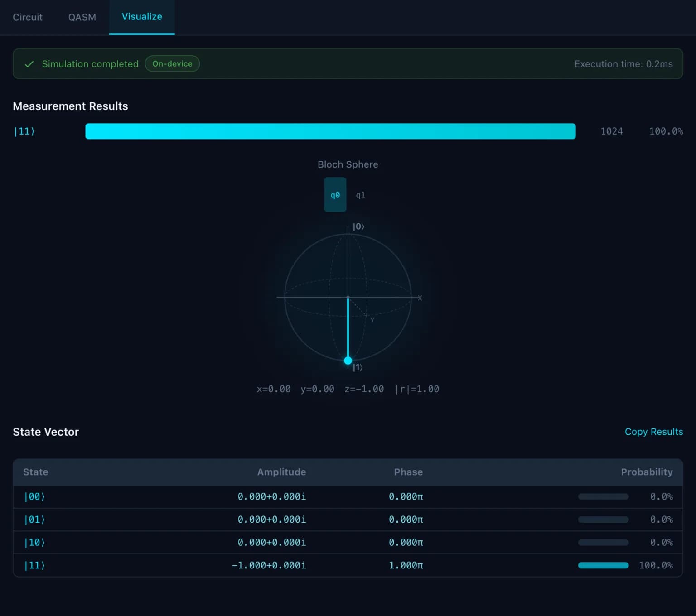Click the Bloch sphere diagram
The width and height of the screenshot is (696, 616).
(x=348, y=298)
